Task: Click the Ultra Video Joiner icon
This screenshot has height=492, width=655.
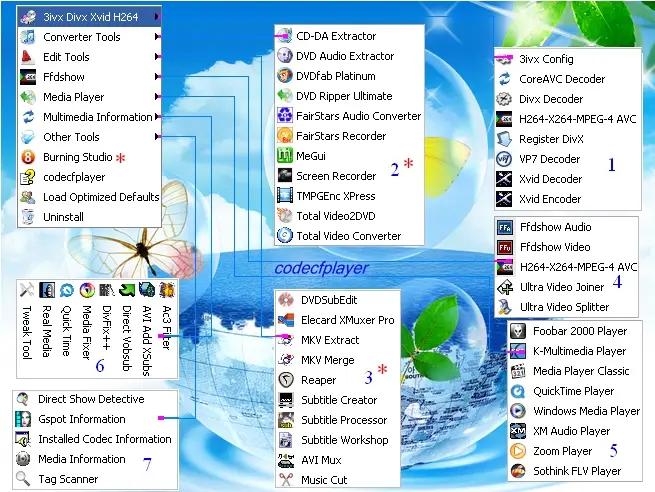Action: [x=505, y=287]
